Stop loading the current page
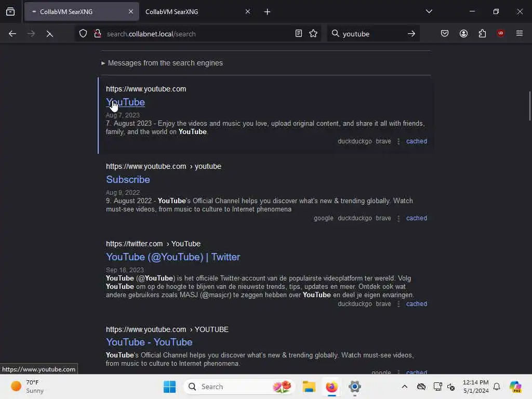532x399 pixels. [49, 34]
